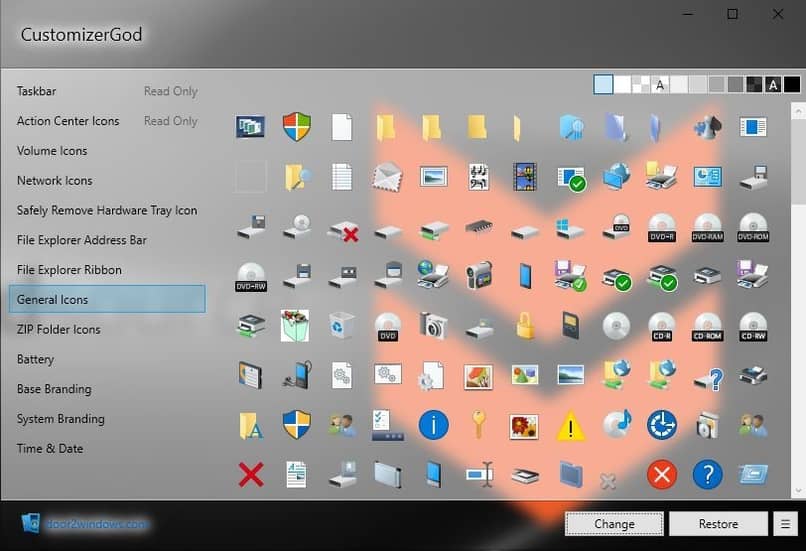Open the Taskbar category
The image size is (806, 551).
click(36, 91)
